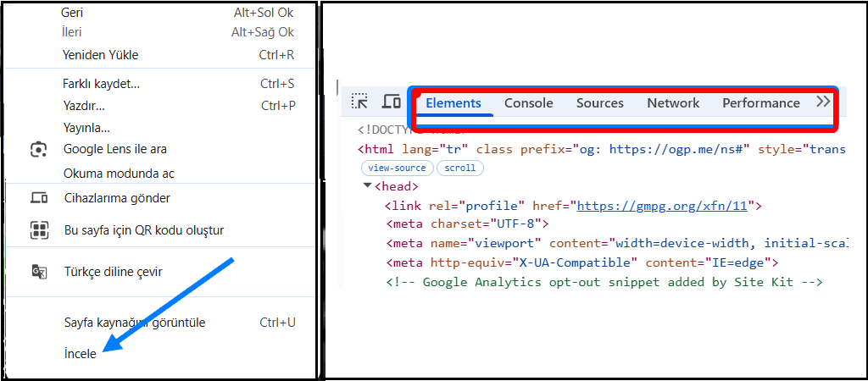
Task: Show more DevTools tabs with double chevron
Action: 823,102
